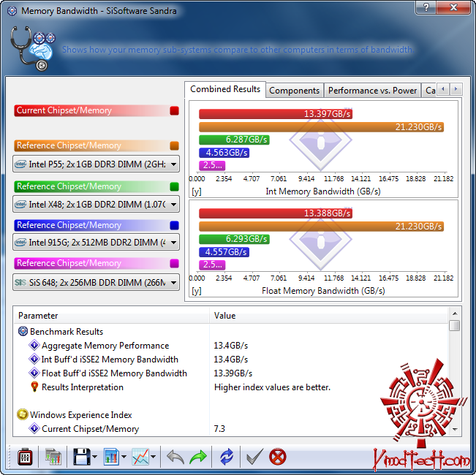Click the orange 21.230GB/s Int bandwidth bar
The height and width of the screenshot is (475, 476).
[321, 127]
